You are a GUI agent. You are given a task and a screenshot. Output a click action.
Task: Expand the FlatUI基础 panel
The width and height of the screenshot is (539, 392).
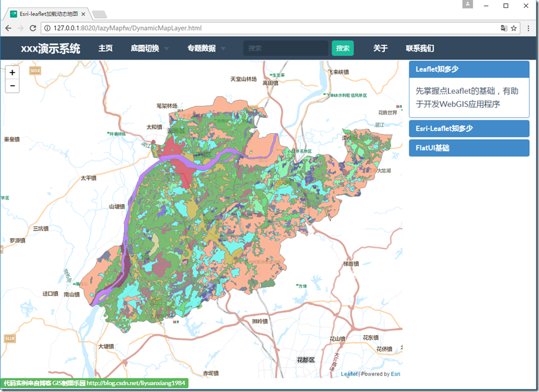pyautogui.click(x=469, y=148)
